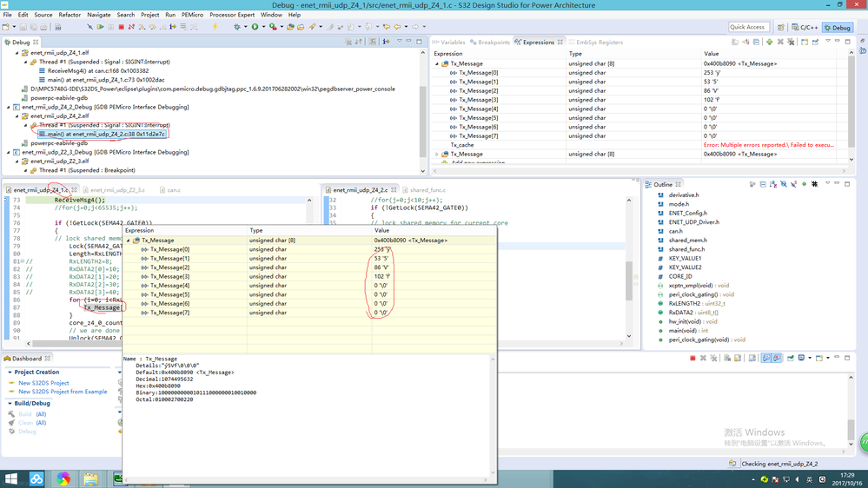
Task: Click Display Selected Console monitor icon
Action: pyautogui.click(x=801, y=358)
